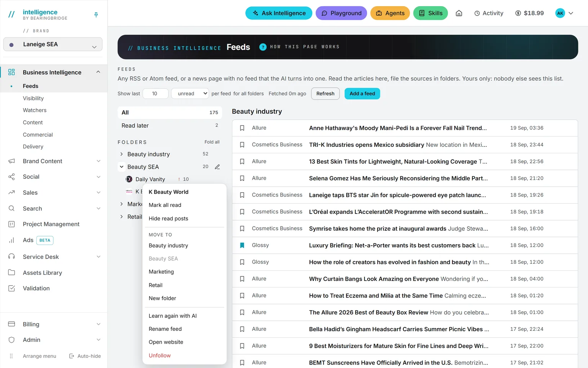Expand the Billing menu chevron
The height and width of the screenshot is (368, 588).
click(98, 324)
